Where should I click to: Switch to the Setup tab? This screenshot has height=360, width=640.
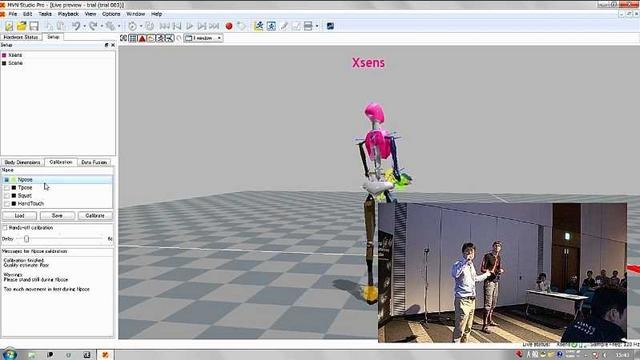pos(53,37)
